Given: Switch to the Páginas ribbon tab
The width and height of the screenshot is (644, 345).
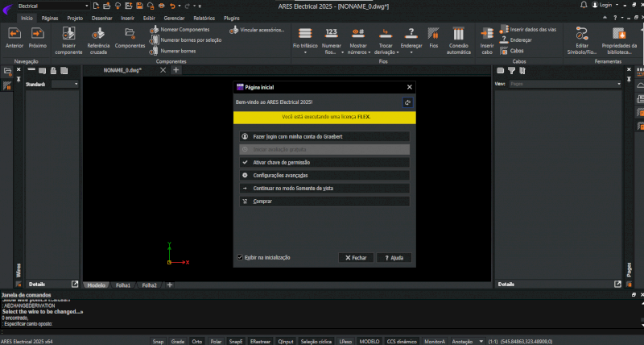Looking at the screenshot, I should 50,18.
